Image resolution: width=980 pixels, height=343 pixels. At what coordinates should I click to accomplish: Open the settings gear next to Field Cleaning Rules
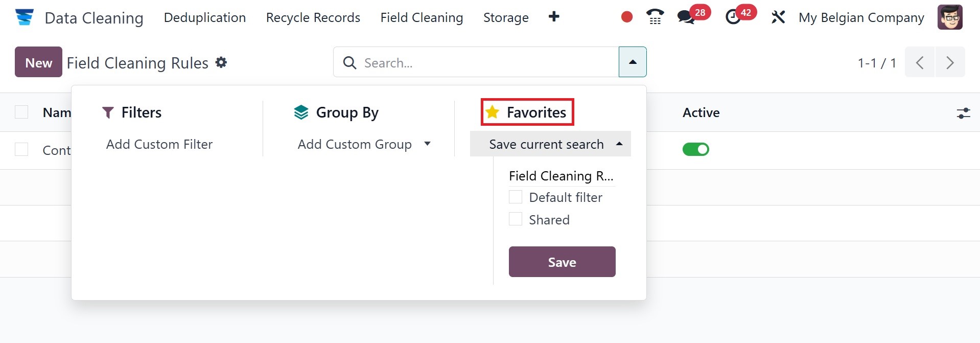[x=221, y=62]
